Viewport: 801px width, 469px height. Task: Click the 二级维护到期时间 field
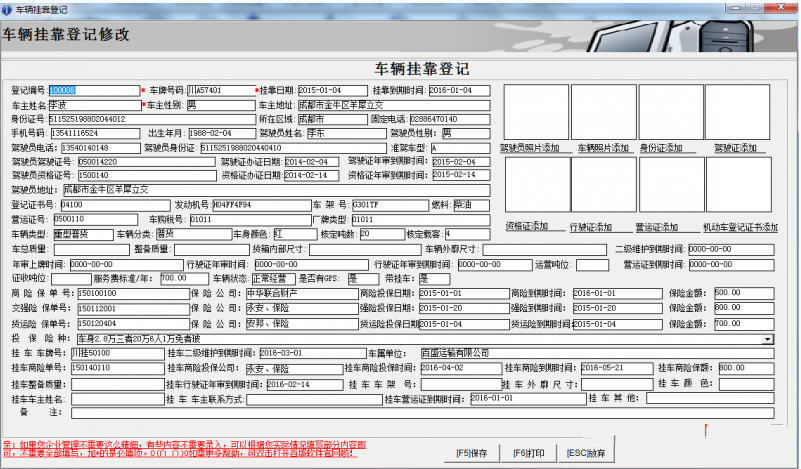click(x=731, y=249)
